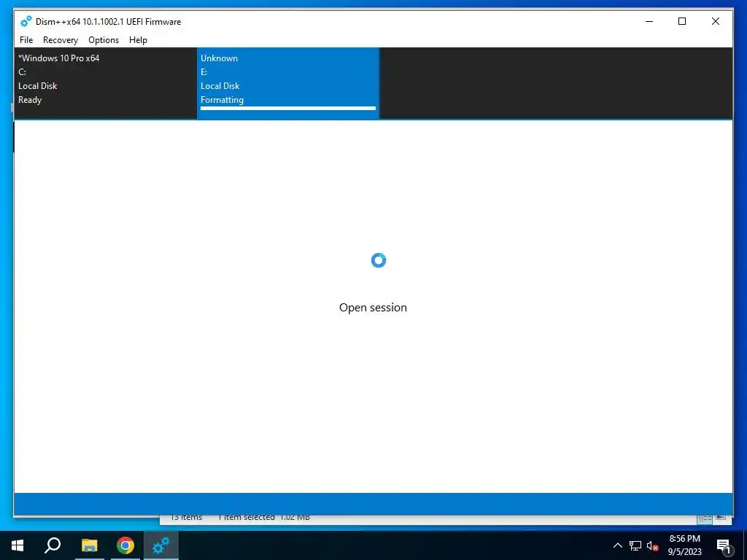The width and height of the screenshot is (747, 560).
Task: Open the network status tray icon
Action: coord(635,545)
